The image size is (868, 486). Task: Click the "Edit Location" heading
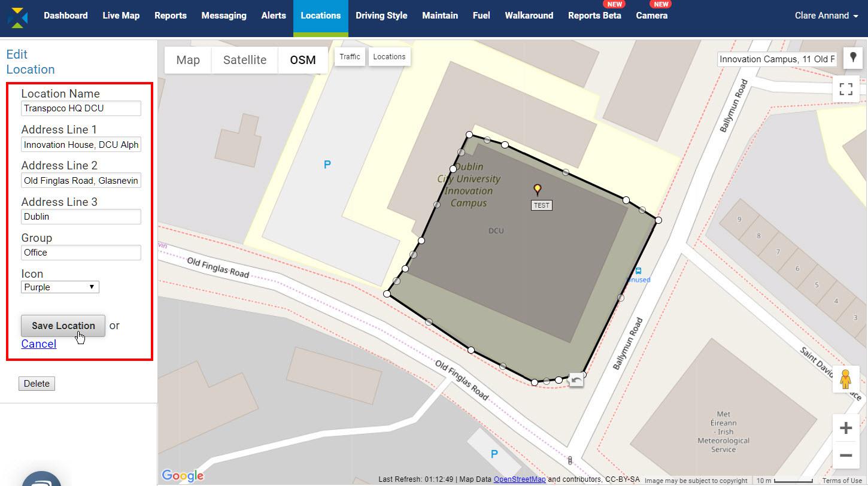[31, 62]
